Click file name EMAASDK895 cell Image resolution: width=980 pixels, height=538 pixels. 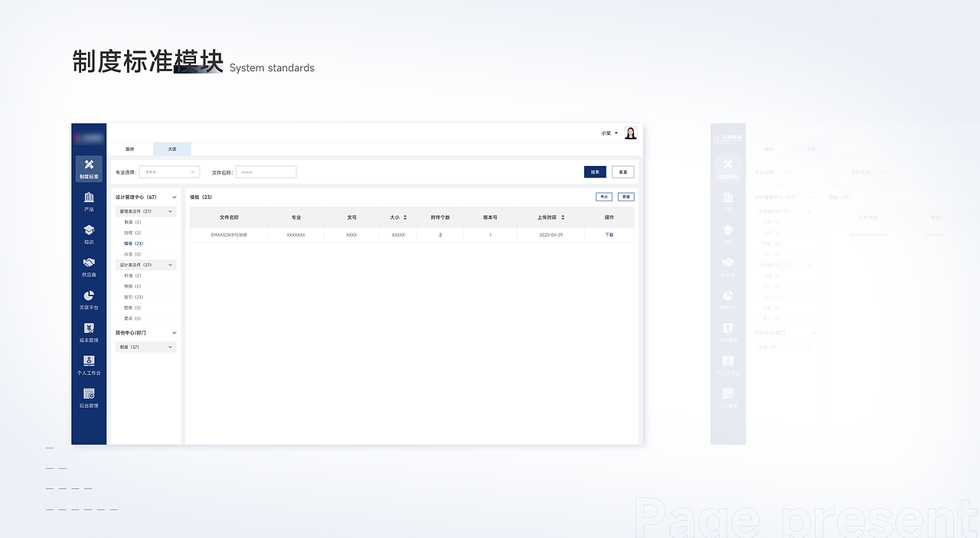click(230, 235)
